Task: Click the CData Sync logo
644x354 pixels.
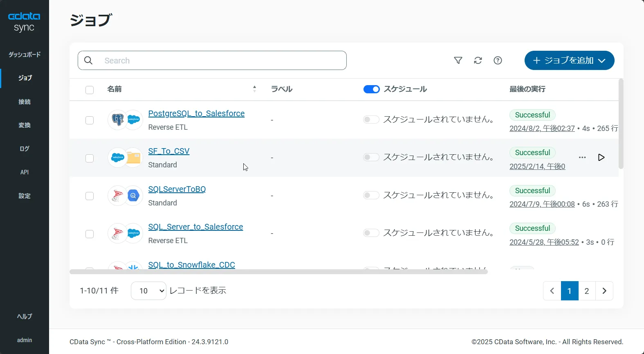Action: [x=24, y=22]
